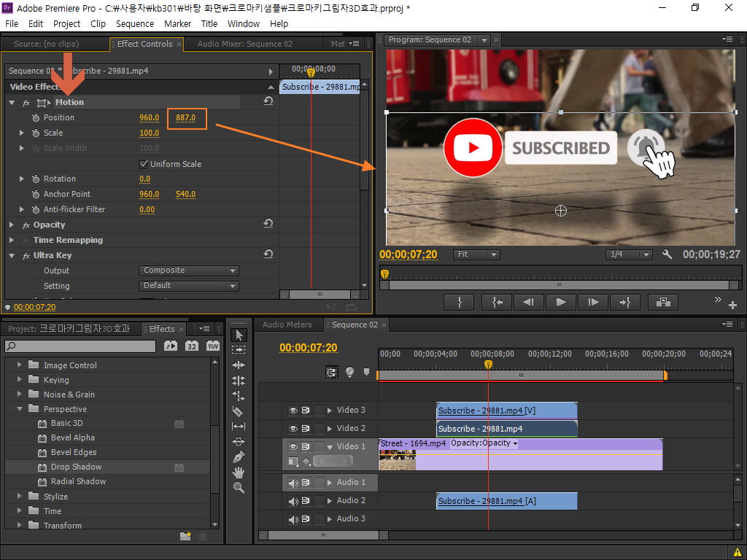Select the Slide tool
This screenshot has width=747, height=560.
click(x=239, y=441)
